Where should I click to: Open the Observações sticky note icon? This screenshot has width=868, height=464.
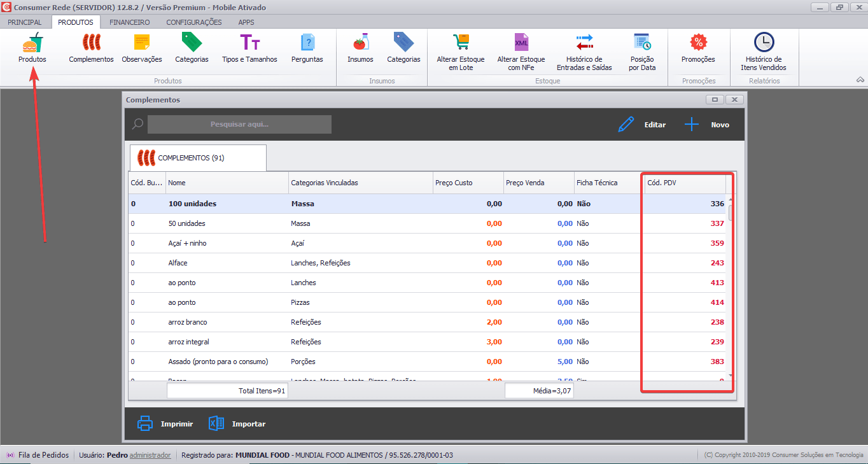click(x=142, y=43)
